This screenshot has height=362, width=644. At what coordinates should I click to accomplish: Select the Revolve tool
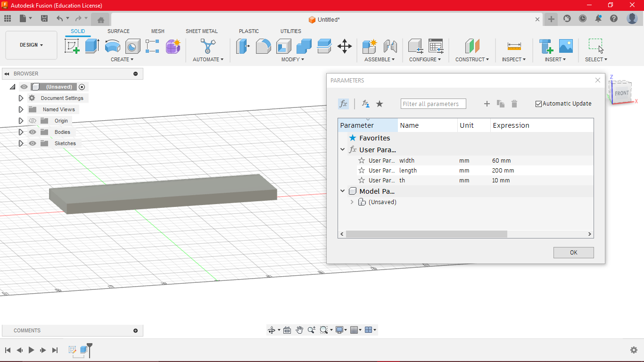click(112, 46)
